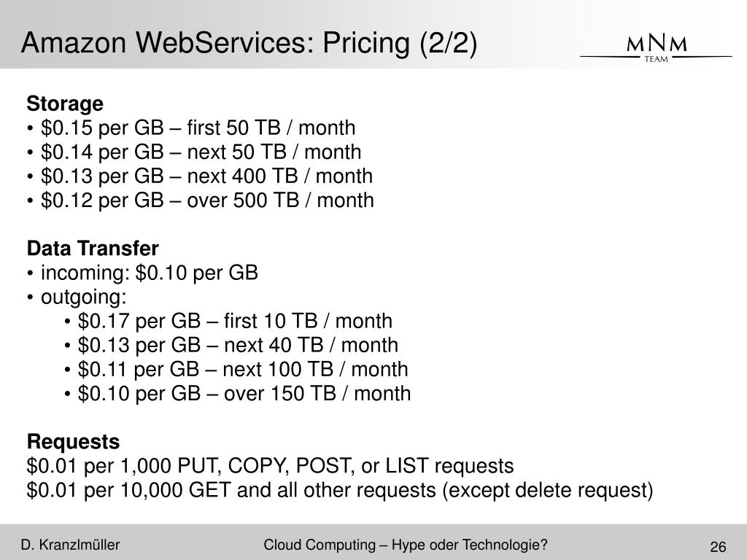
Task: Click the Requests heading
Action: 73,441
